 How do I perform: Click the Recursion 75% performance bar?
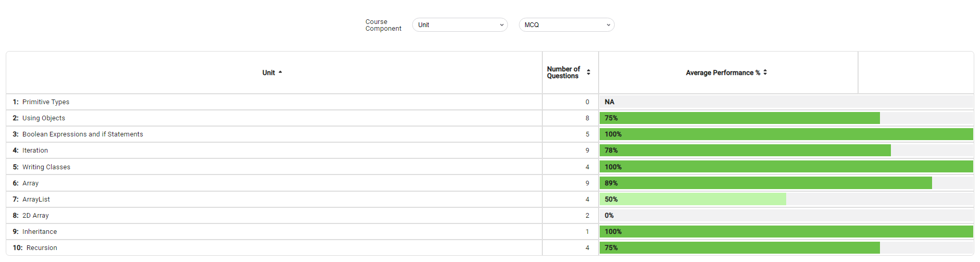(x=739, y=248)
